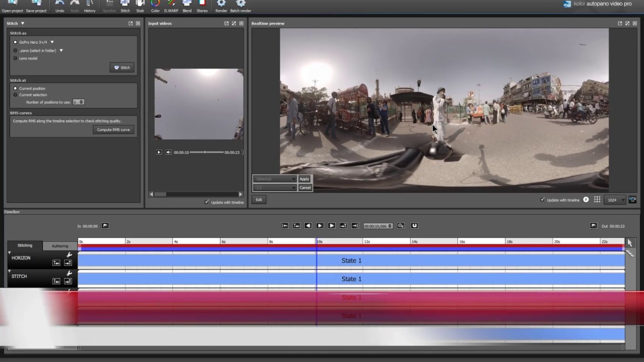Open the D.WARP tool
The width and height of the screenshot is (644, 362).
click(171, 6)
